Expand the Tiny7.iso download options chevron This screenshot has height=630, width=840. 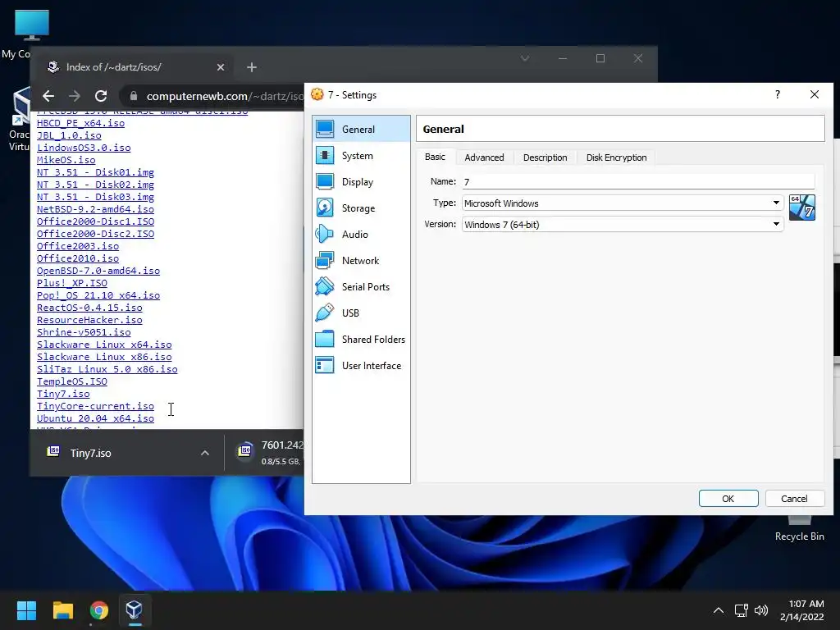[204, 453]
